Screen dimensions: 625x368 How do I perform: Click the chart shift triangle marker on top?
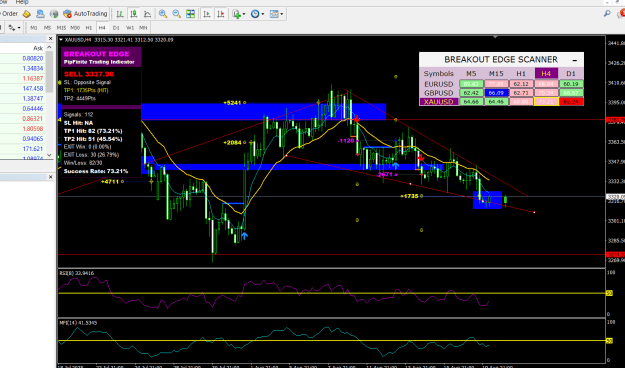pos(495,37)
